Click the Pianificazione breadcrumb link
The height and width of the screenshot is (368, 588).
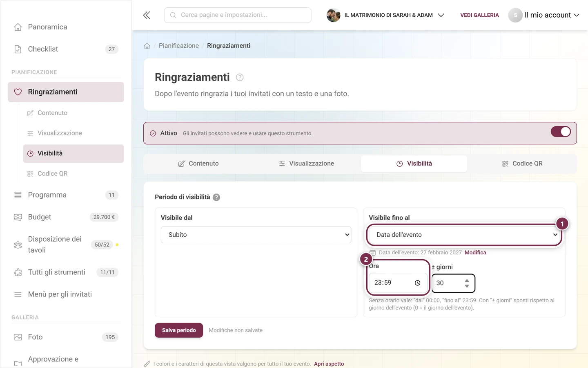(x=179, y=46)
